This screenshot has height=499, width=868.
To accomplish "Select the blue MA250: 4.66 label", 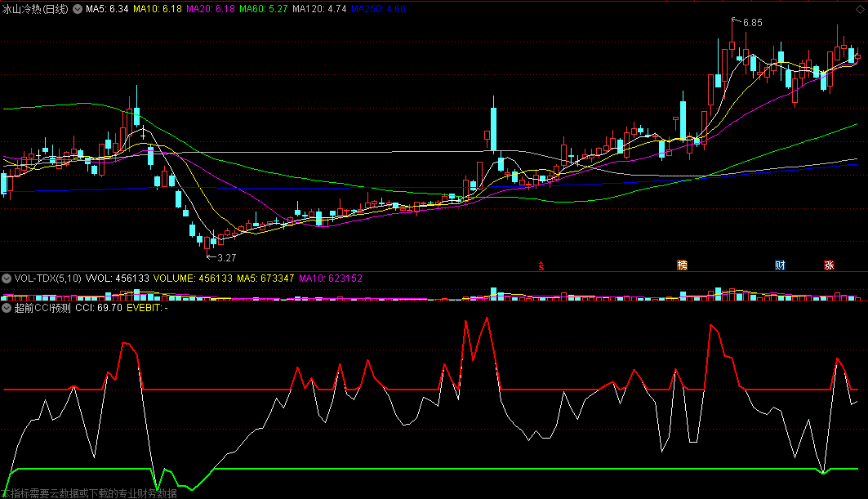I will (x=378, y=10).
